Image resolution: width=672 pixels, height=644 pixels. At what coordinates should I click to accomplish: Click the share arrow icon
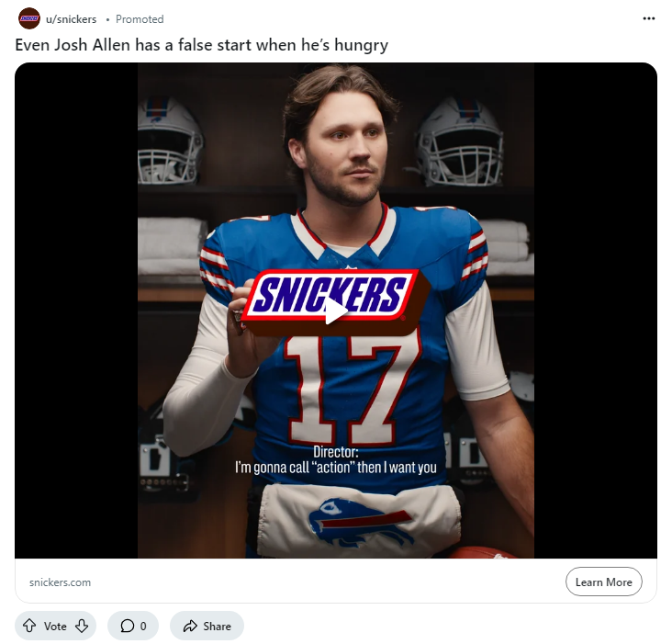click(190, 627)
